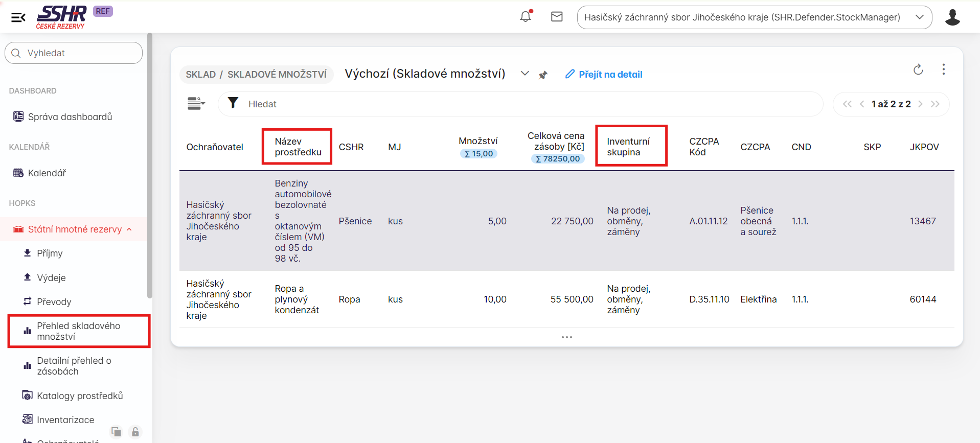This screenshot has height=443, width=980.
Task: Open the organization role dropdown
Action: (754, 17)
